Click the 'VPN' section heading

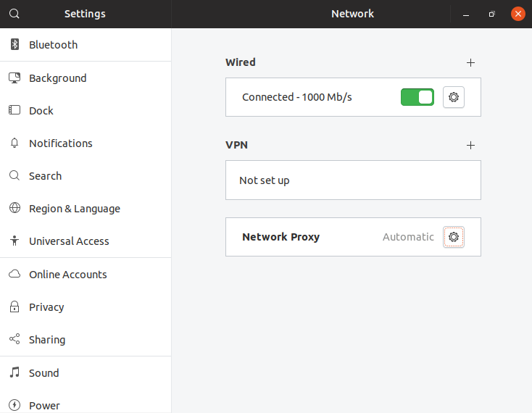pos(236,145)
